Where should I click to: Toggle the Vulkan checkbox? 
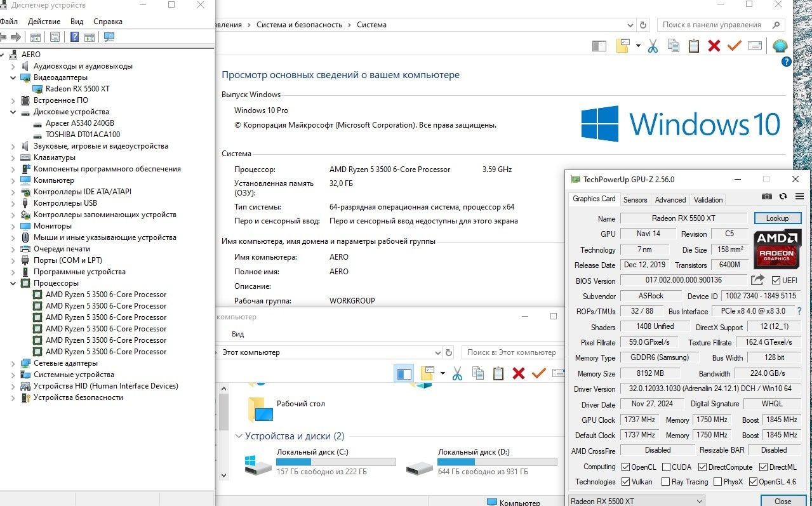(625, 481)
